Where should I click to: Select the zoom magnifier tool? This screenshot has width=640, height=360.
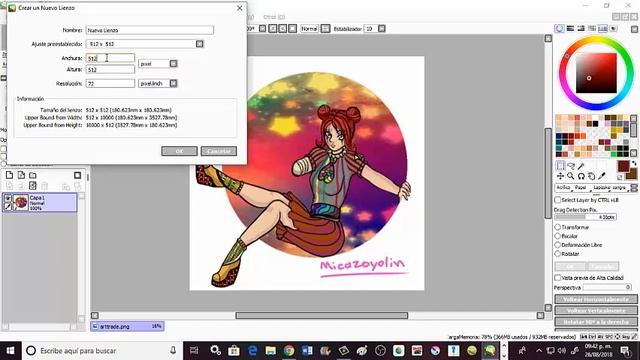click(571, 176)
